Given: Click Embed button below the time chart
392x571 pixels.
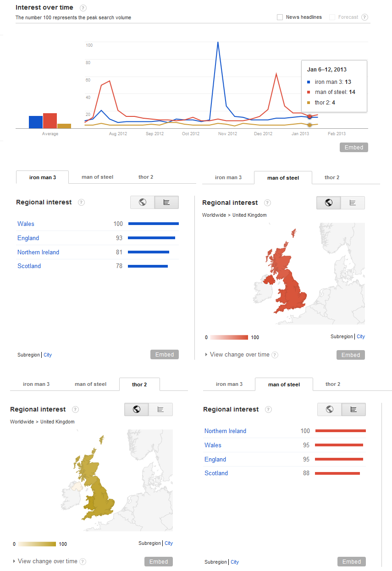Looking at the screenshot, I should [353, 148].
